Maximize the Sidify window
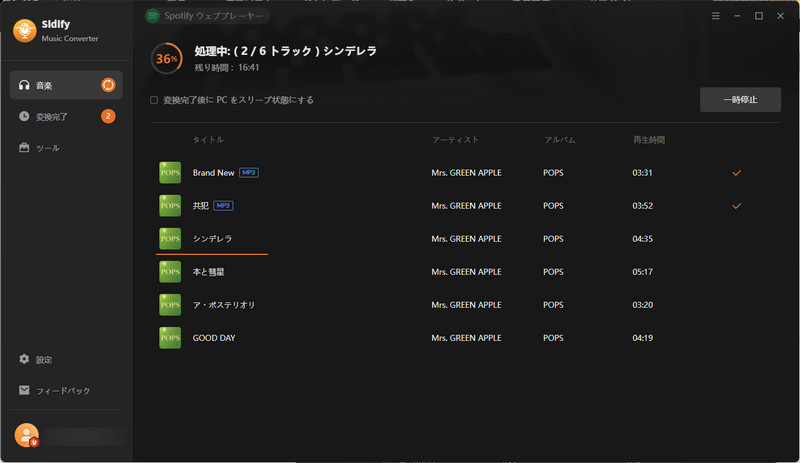 tap(759, 16)
